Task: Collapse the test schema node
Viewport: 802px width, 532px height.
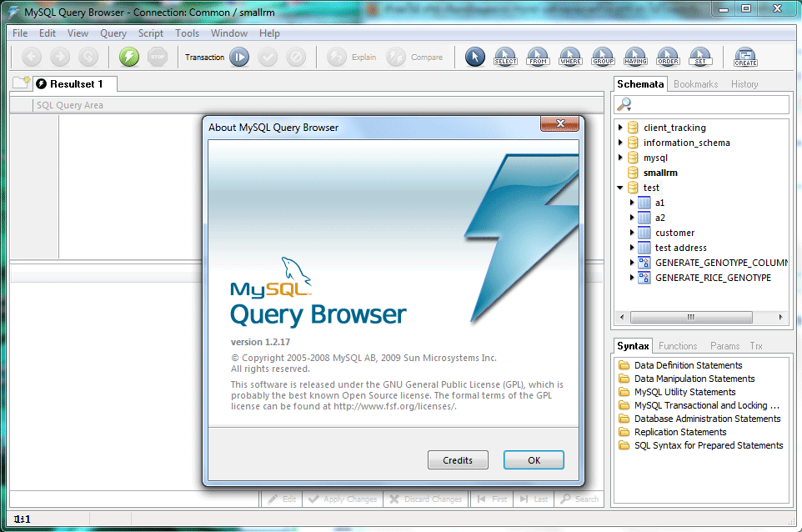Action: (620, 188)
